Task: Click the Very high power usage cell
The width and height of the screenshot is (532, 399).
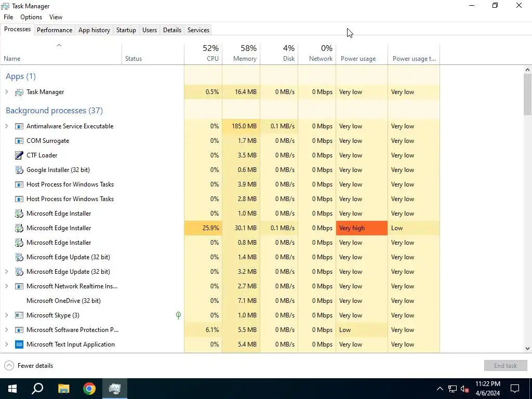Action: click(362, 228)
